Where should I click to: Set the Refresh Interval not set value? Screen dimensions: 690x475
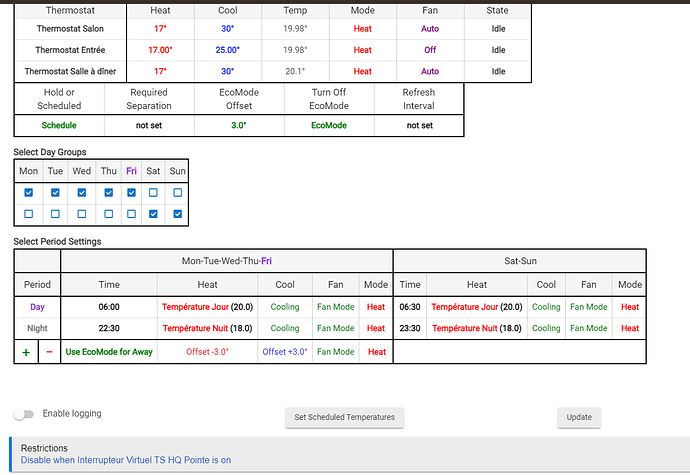tap(419, 126)
